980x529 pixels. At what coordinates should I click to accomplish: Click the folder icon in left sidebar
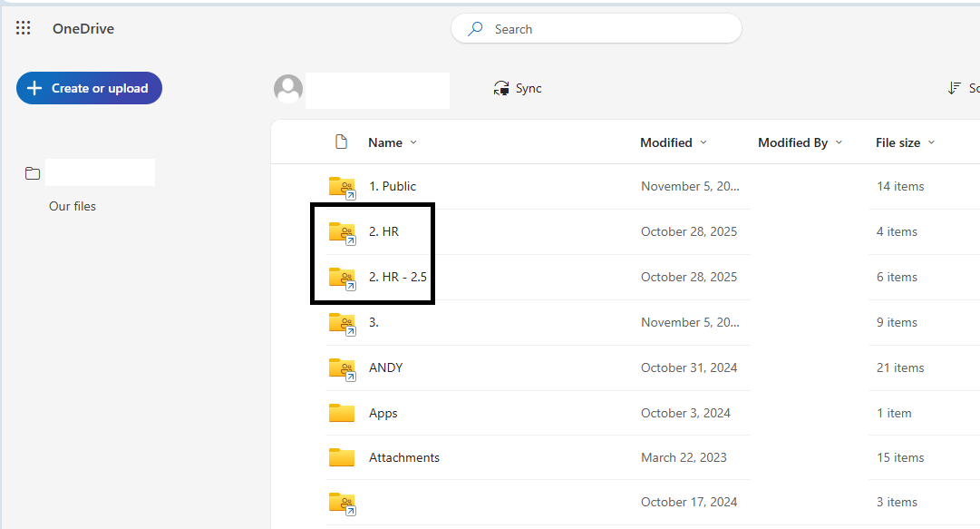33,173
